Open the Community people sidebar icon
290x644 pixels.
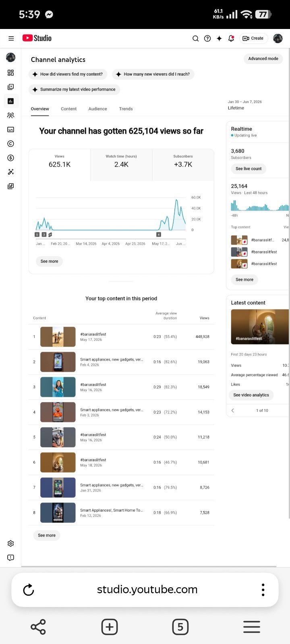click(11, 115)
